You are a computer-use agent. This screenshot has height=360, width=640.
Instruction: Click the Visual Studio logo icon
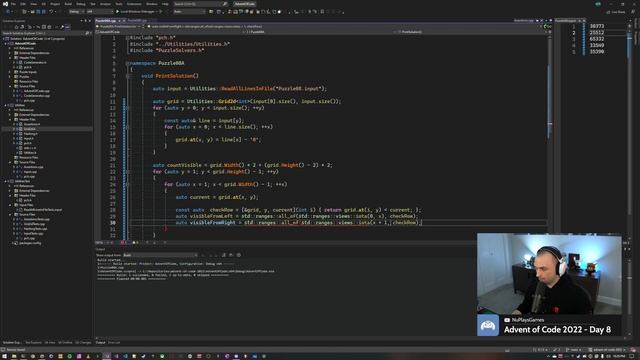pyautogui.click(x=5, y=4)
